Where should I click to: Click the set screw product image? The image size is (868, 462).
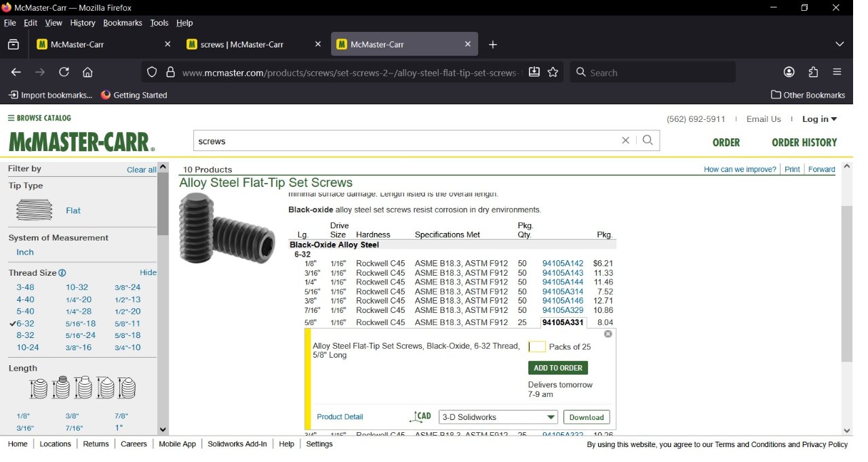(x=227, y=228)
